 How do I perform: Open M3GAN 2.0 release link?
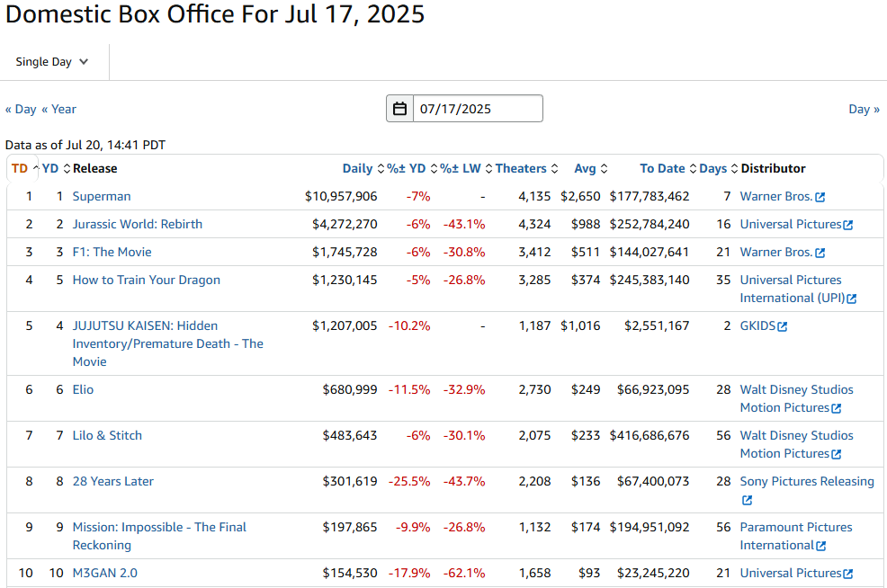[x=104, y=573]
